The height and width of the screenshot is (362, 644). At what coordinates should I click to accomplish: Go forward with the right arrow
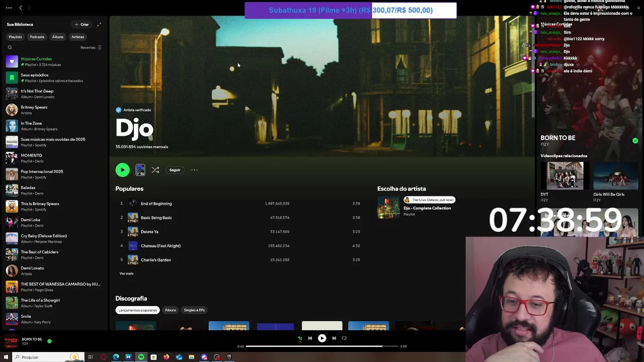29,8
